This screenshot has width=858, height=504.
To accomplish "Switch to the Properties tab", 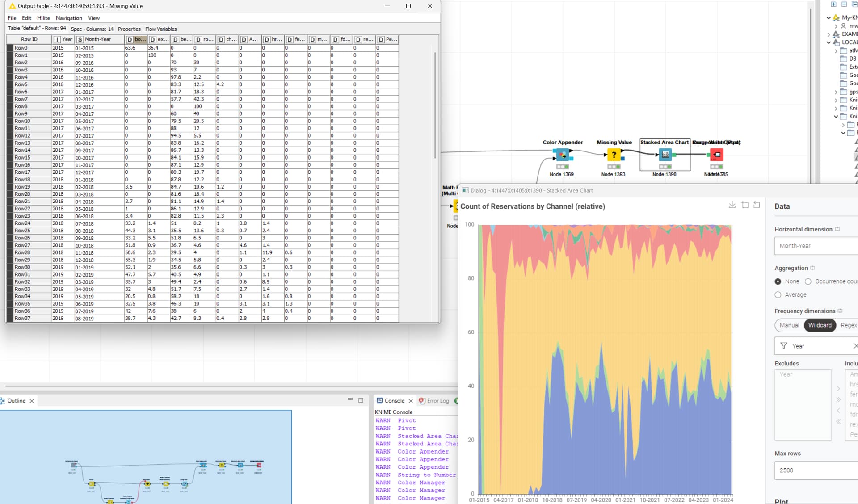I will pos(129,29).
